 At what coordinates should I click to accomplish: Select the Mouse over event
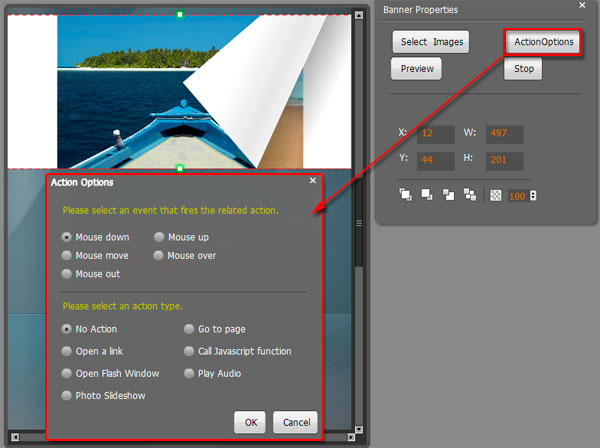[x=159, y=255]
